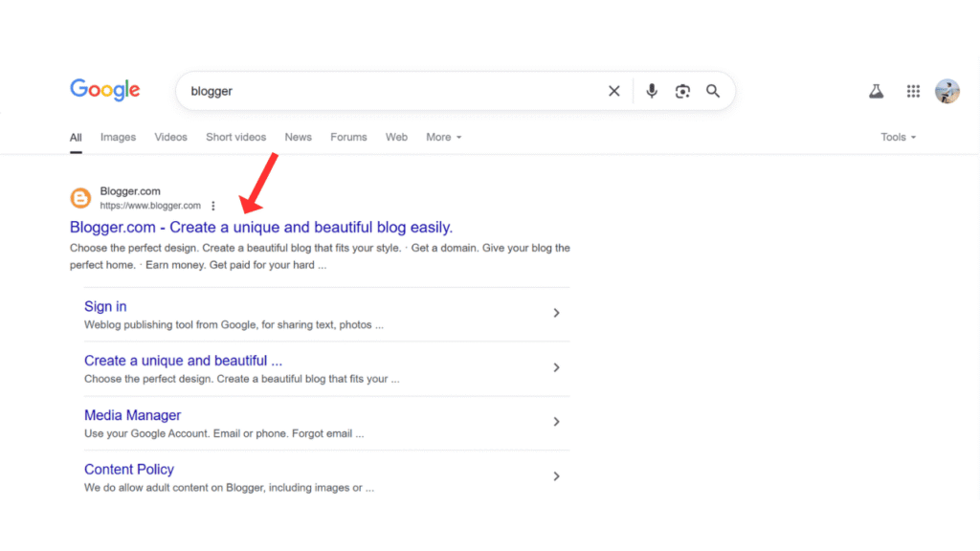Screen dimensions: 980x551
Task: Expand the 'Create a unique and beautiful' row chevron
Action: pyautogui.click(x=556, y=367)
